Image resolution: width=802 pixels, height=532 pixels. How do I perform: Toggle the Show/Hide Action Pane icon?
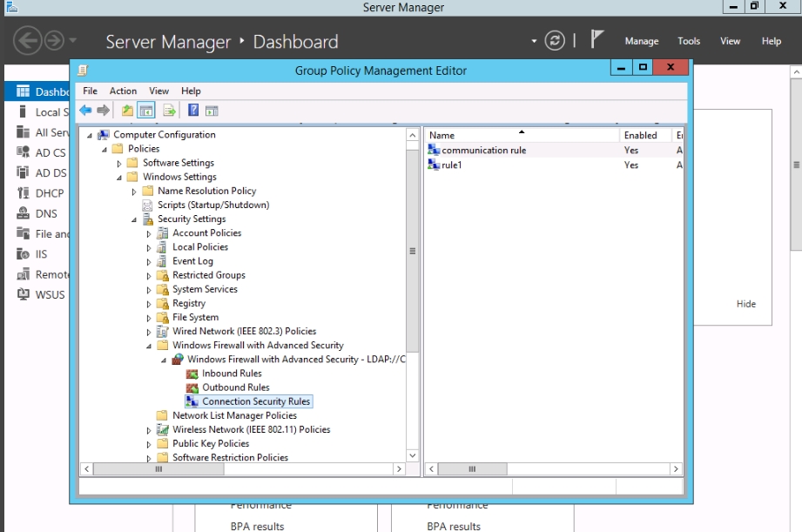pyautogui.click(x=212, y=111)
